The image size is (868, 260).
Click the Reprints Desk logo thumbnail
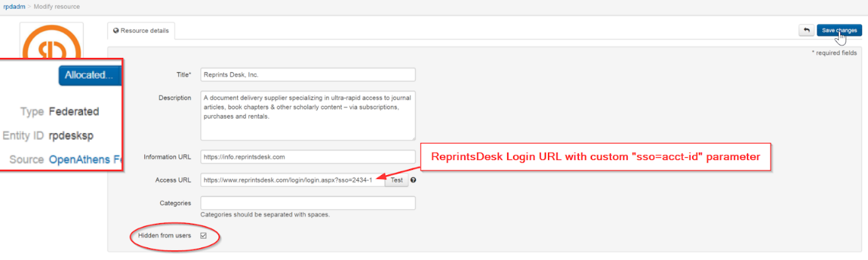pyautogui.click(x=51, y=41)
